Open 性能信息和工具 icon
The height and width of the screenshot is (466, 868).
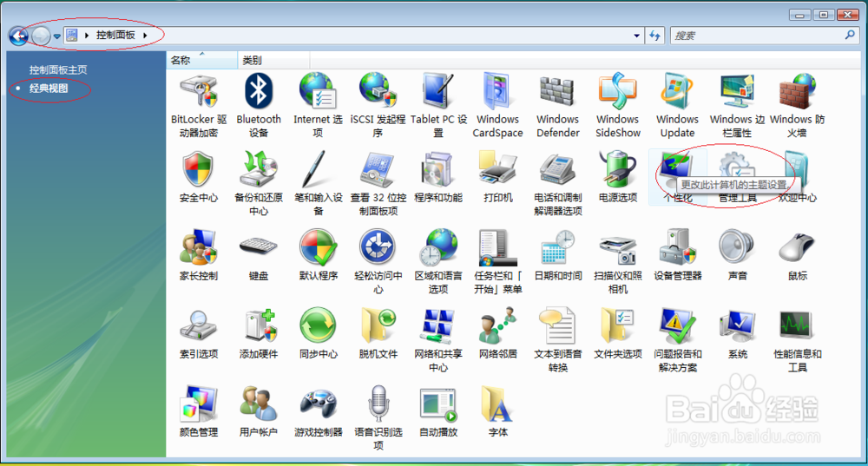coord(797,325)
